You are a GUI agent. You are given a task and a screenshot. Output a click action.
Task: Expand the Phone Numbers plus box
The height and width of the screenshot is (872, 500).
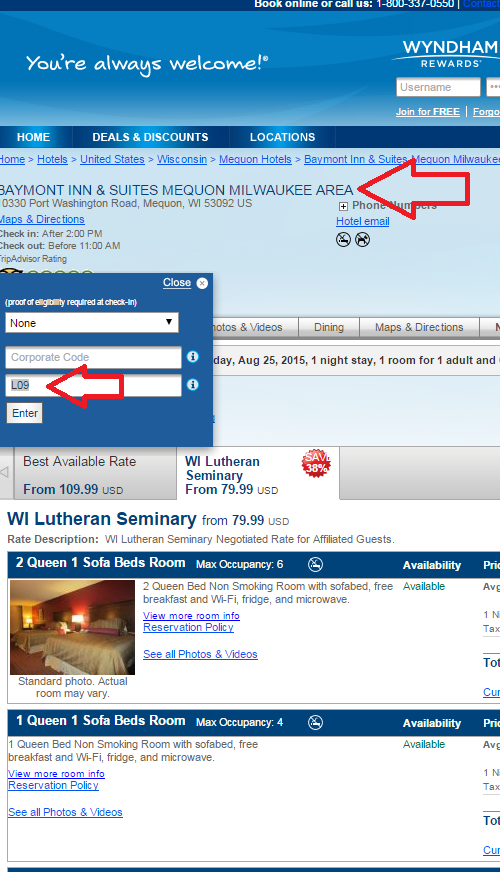[343, 206]
